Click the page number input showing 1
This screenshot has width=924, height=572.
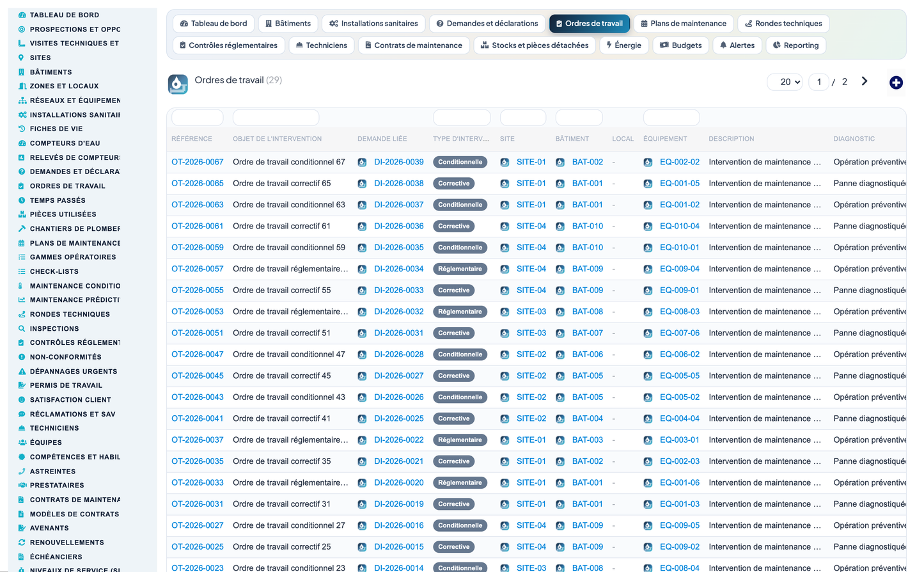tap(818, 82)
